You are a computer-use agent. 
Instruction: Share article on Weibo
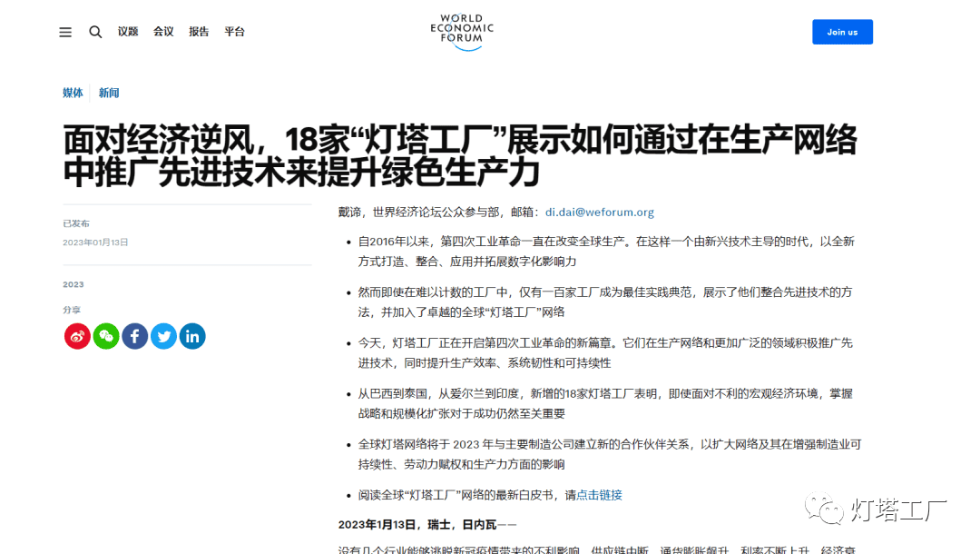(x=77, y=336)
